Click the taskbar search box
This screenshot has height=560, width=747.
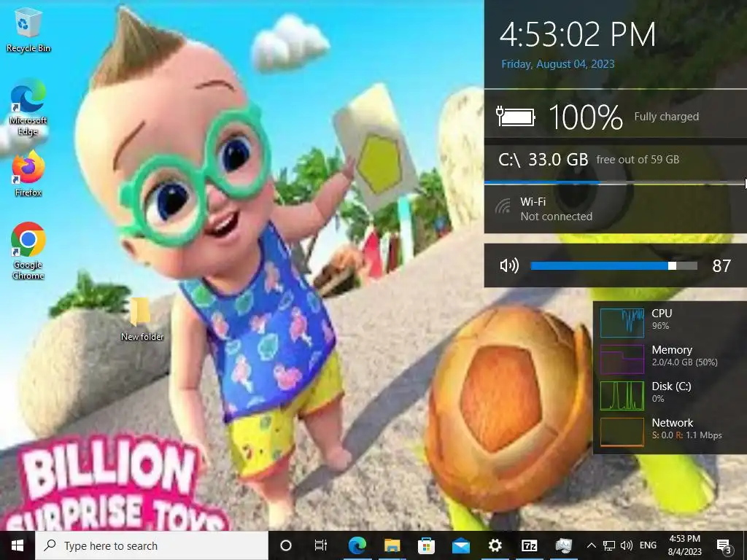point(152,545)
